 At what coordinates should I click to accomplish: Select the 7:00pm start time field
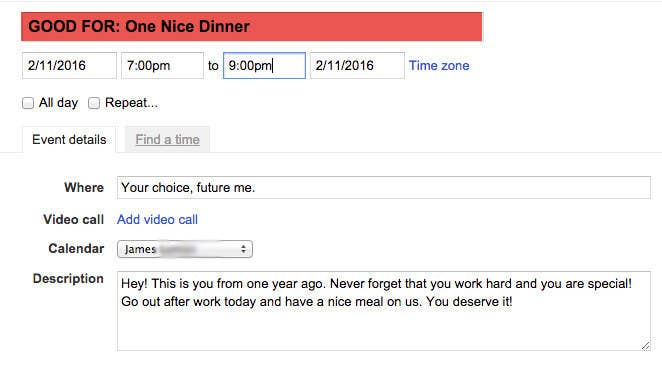pyautogui.click(x=162, y=65)
